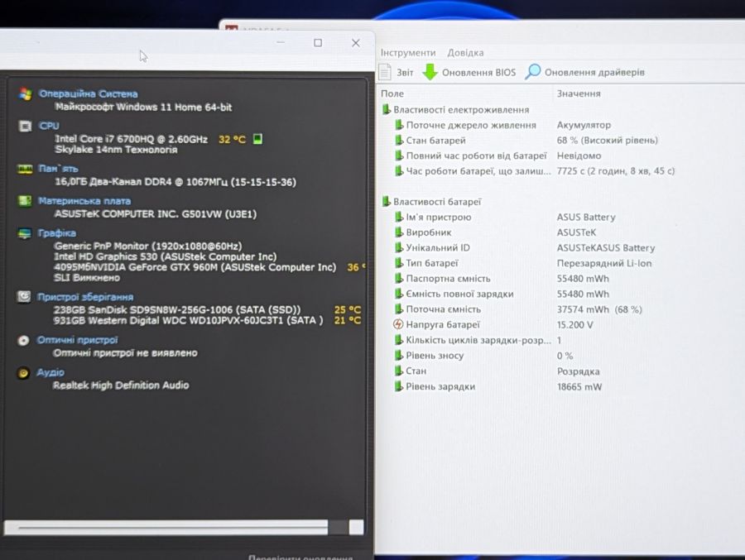Click the NVIDIA GeForce GTX 960M line

[x=195, y=267]
